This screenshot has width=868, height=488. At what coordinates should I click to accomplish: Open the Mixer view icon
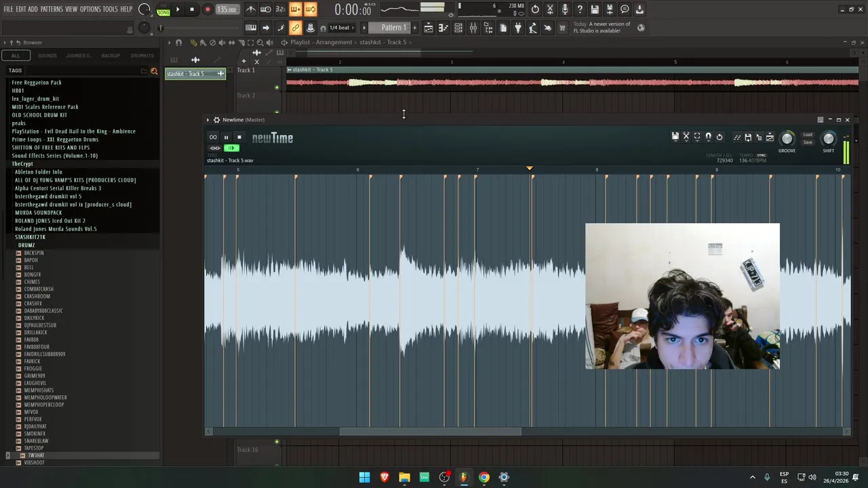(x=473, y=28)
